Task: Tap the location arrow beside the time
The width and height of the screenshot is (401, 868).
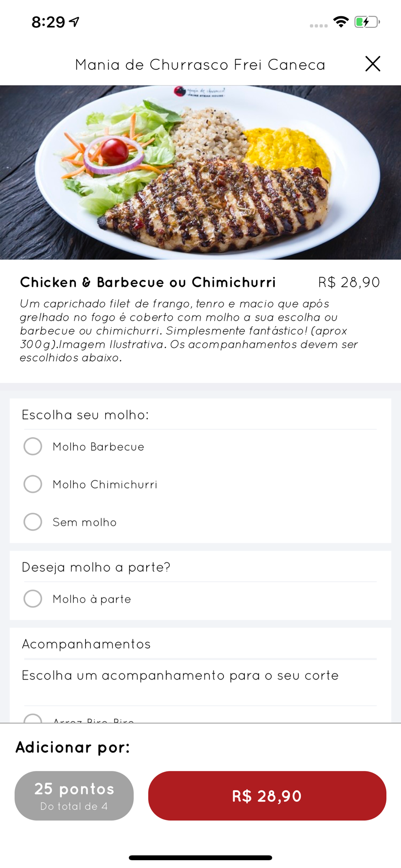Action: point(75,21)
